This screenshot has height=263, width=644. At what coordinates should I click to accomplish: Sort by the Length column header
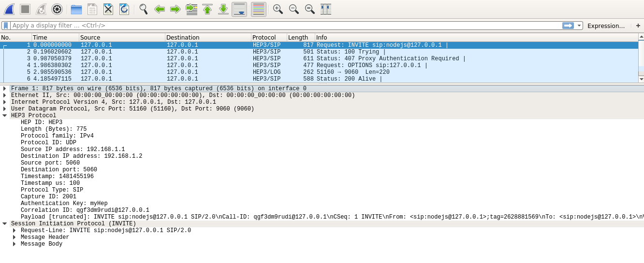click(x=301, y=37)
